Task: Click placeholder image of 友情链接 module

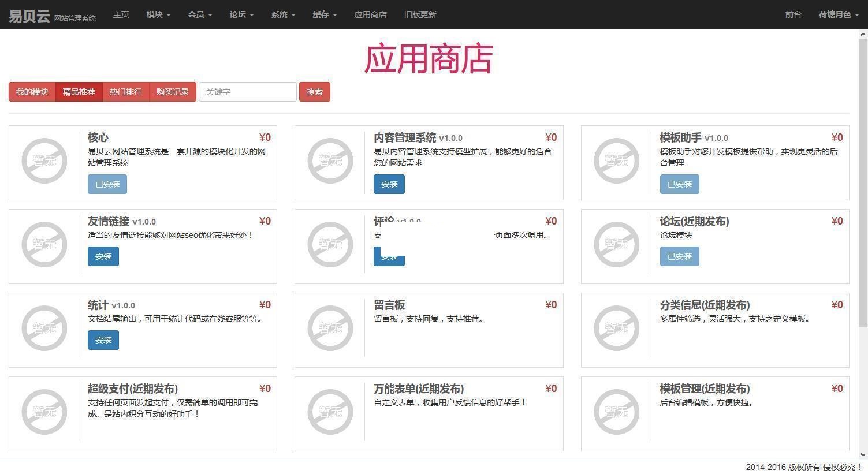Action: 44,245
